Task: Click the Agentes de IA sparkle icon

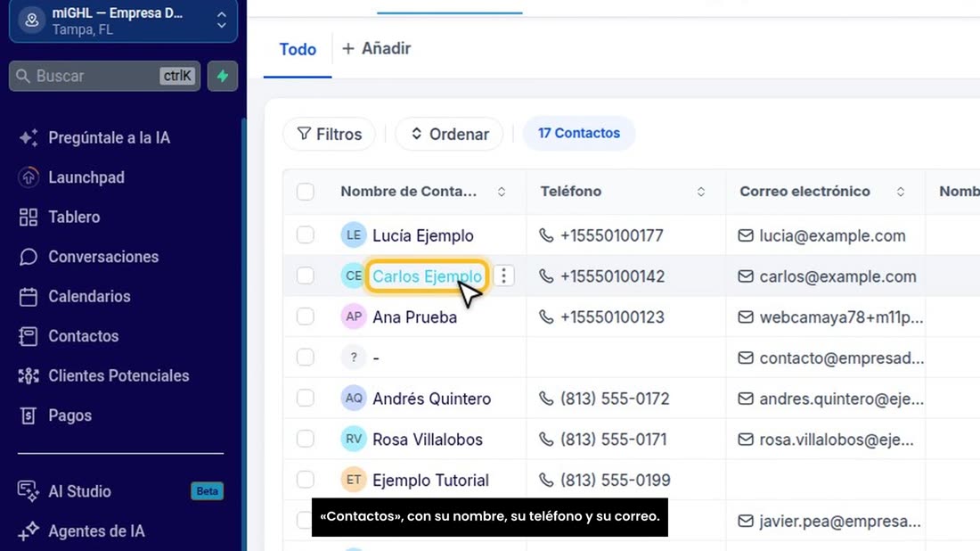Action: pyautogui.click(x=29, y=531)
